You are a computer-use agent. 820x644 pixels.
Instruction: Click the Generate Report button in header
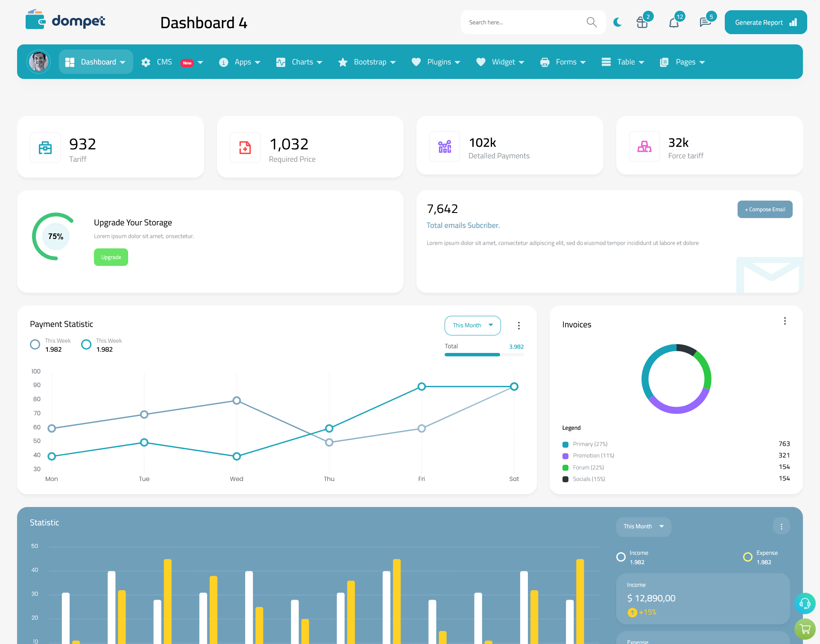(765, 22)
